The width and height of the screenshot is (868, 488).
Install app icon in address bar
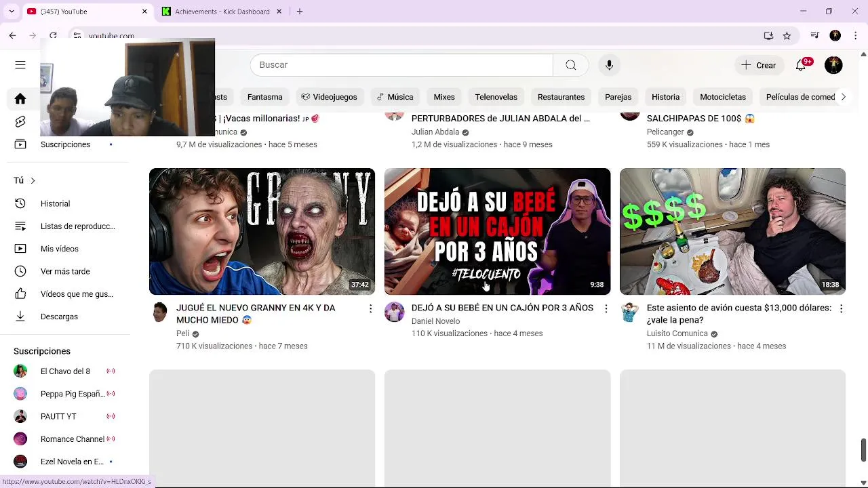coord(768,35)
